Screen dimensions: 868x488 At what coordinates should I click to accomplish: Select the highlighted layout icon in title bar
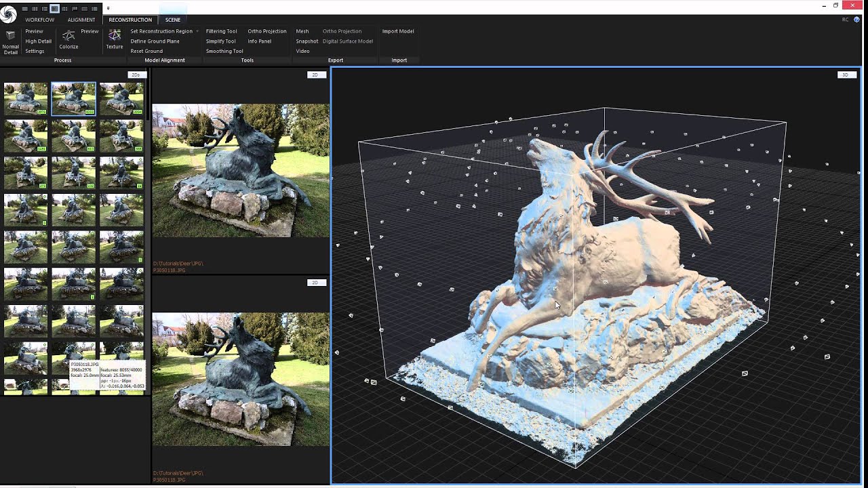55,9
